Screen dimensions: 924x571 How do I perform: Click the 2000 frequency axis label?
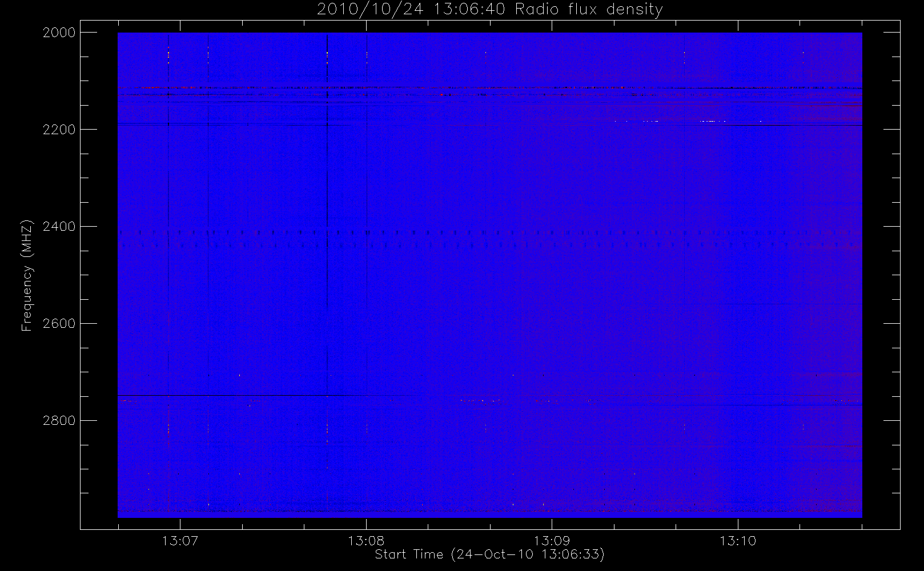59,33
